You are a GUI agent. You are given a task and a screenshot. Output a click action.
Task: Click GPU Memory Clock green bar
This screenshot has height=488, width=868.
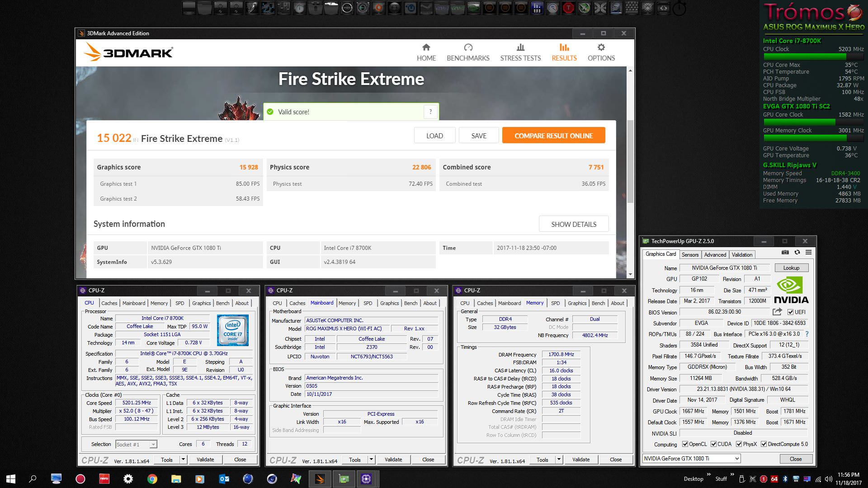[813, 138]
